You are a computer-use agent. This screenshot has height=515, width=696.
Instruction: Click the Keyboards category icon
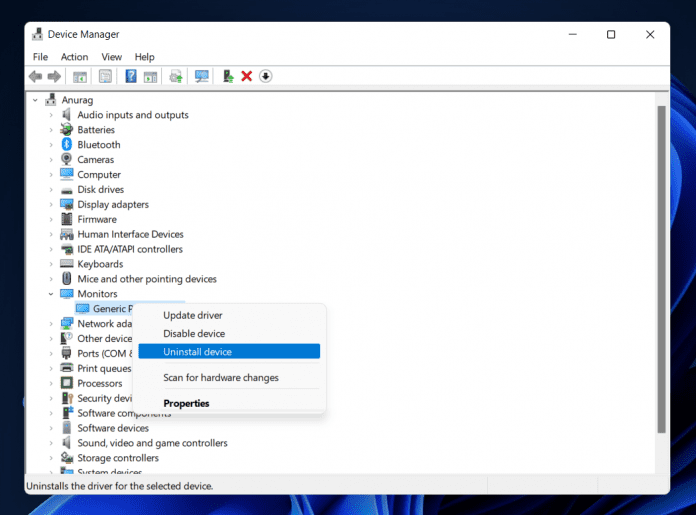point(67,264)
